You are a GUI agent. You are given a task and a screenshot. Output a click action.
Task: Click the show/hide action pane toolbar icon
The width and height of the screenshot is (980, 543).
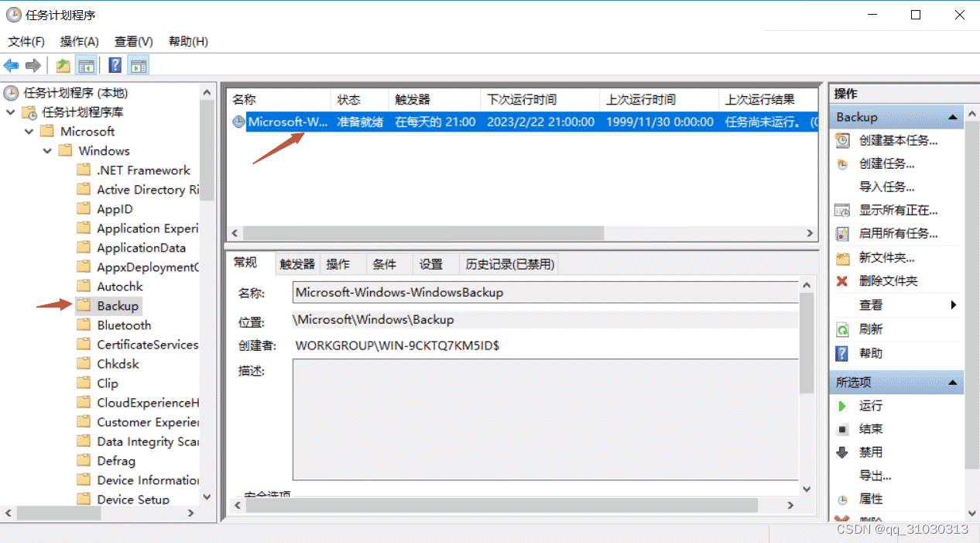coord(138,66)
